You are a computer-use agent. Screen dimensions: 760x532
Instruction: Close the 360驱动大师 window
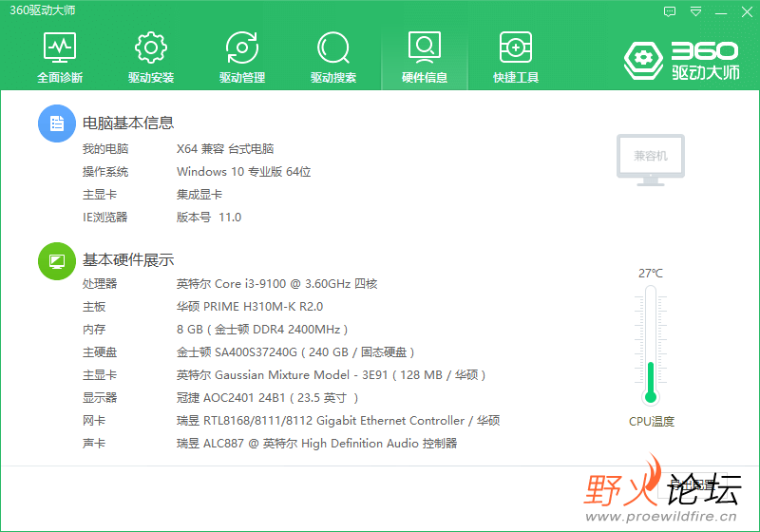coord(747,11)
